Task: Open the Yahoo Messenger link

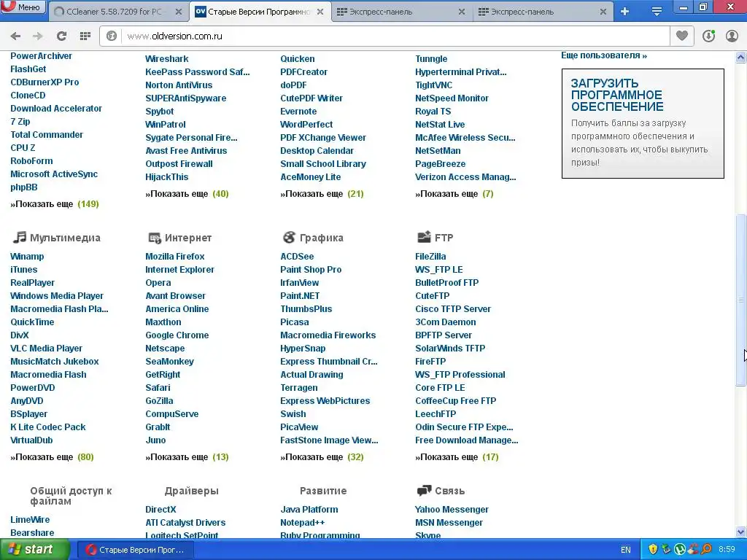Action: (x=452, y=510)
